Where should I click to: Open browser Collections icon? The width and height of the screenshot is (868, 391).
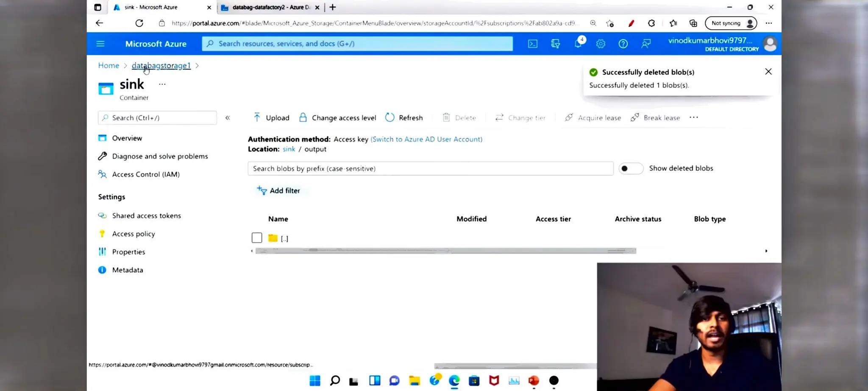point(693,23)
